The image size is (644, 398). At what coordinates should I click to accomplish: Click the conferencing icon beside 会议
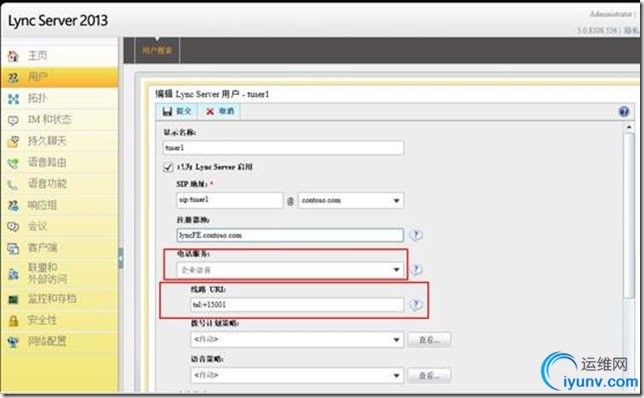(x=13, y=227)
